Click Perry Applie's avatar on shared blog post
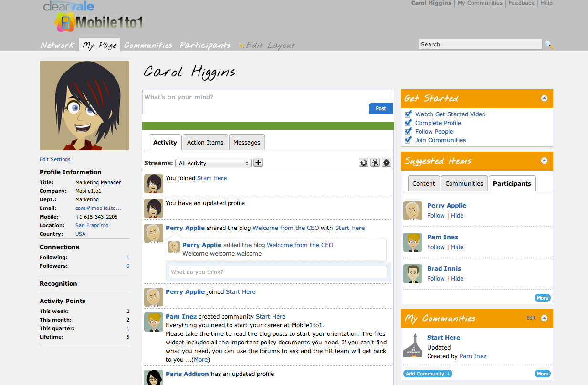Viewport: 588px width, 385px height. (154, 233)
